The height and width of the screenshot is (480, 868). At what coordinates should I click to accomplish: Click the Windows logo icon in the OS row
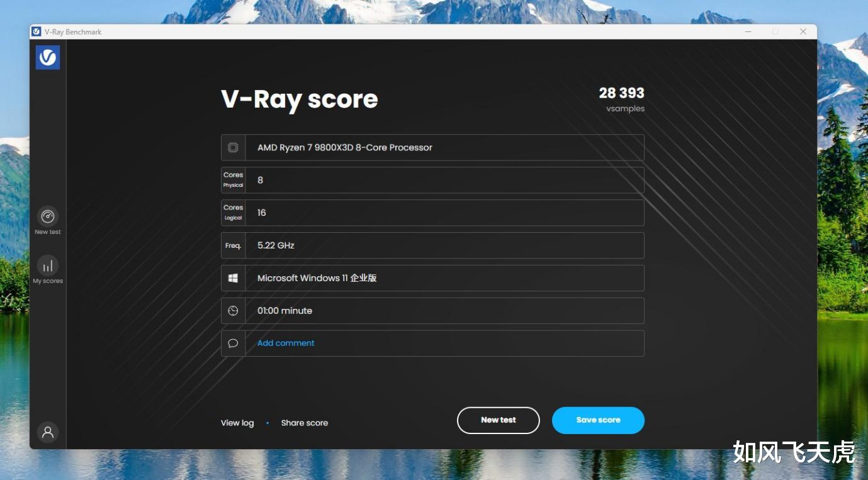tap(233, 278)
